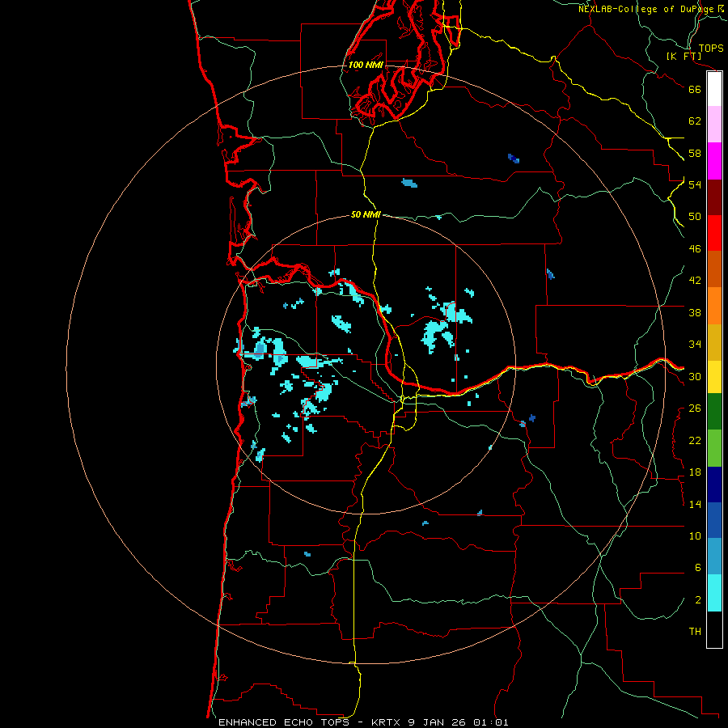728x728 pixels.
Task: Click the navy blue legend swatch
Action: (x=714, y=485)
